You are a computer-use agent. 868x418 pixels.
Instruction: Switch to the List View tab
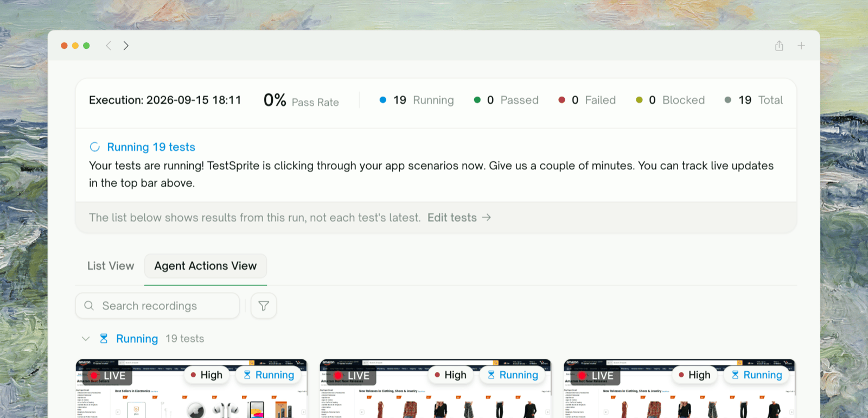pyautogui.click(x=111, y=266)
